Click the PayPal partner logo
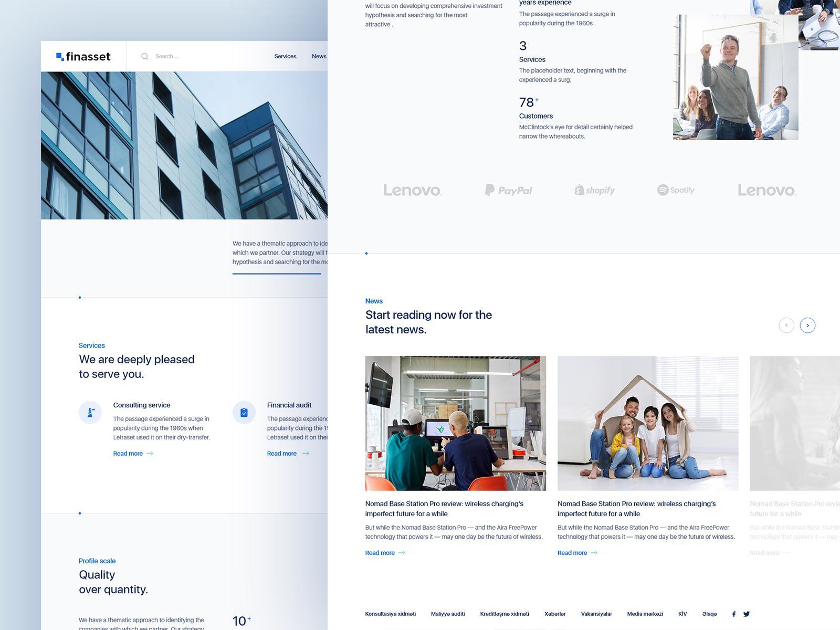Screen dimensions: 840x630 click(x=508, y=190)
